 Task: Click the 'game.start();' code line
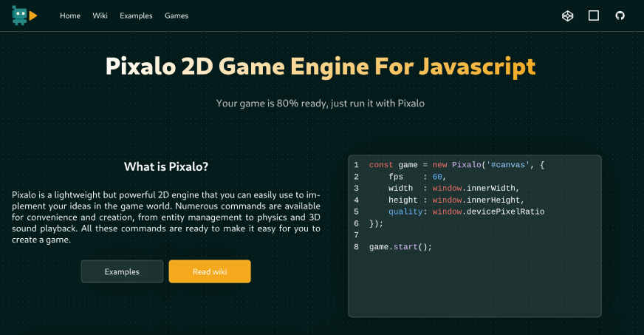coord(400,247)
